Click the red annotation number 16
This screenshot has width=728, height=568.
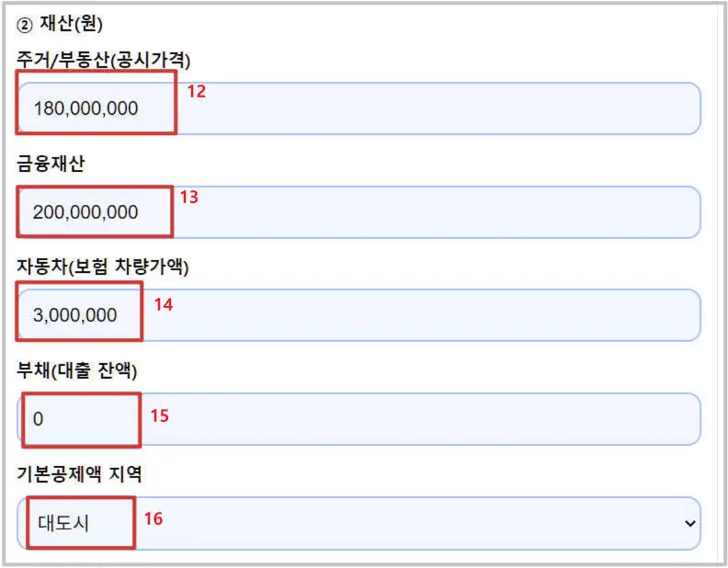[154, 519]
